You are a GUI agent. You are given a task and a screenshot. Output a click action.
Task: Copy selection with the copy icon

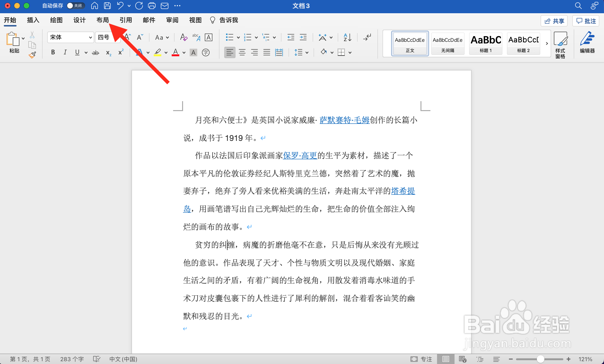pyautogui.click(x=32, y=45)
